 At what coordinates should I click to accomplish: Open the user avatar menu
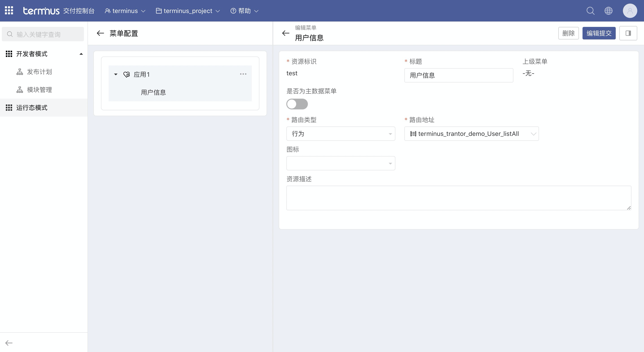click(x=630, y=11)
